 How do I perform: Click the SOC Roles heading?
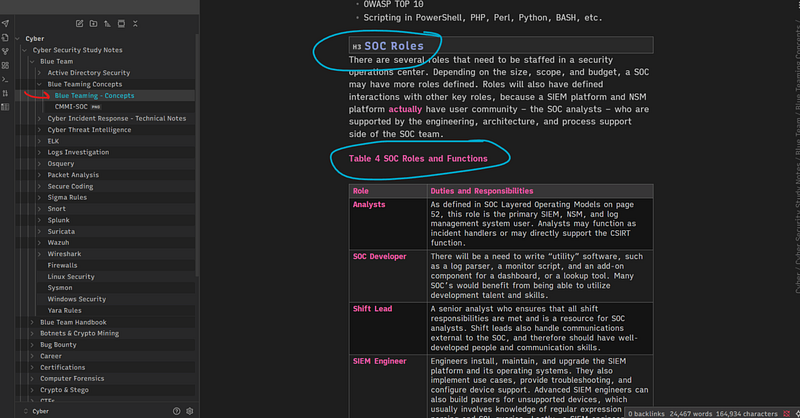coord(393,46)
